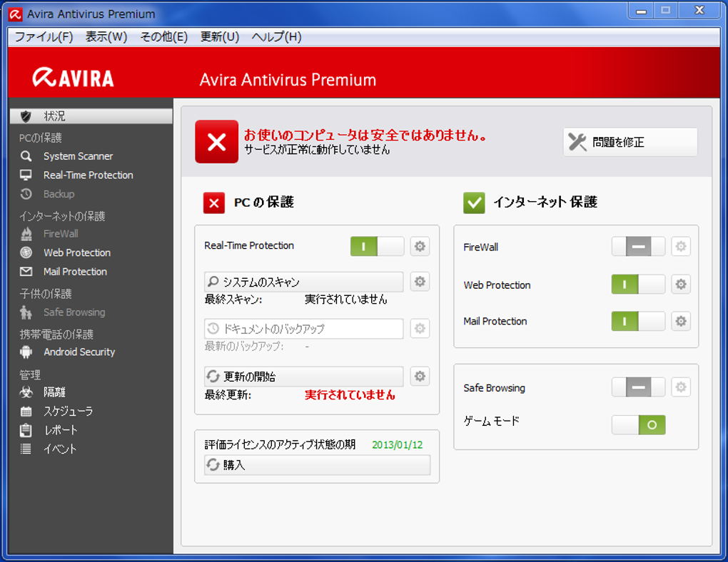The width and height of the screenshot is (728, 562).
Task: Click the 購入 purchase button
Action: coord(317,464)
